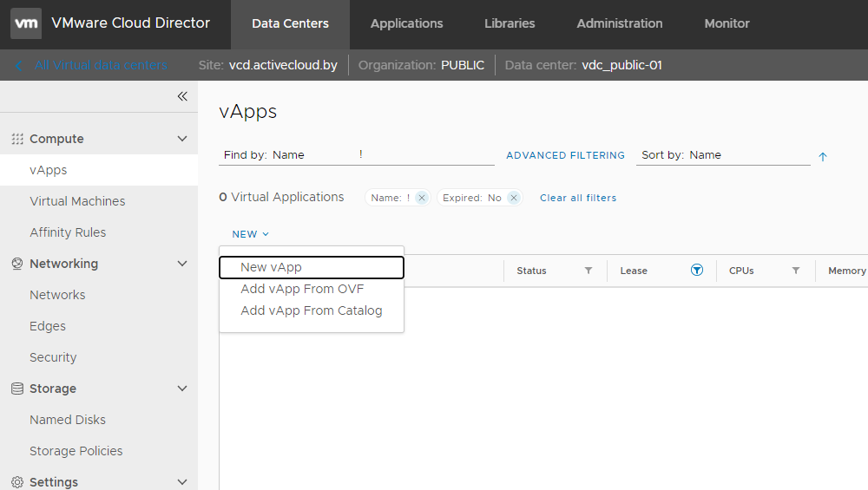The width and height of the screenshot is (868, 490).
Task: Click the Settings gear icon
Action: coord(17,482)
